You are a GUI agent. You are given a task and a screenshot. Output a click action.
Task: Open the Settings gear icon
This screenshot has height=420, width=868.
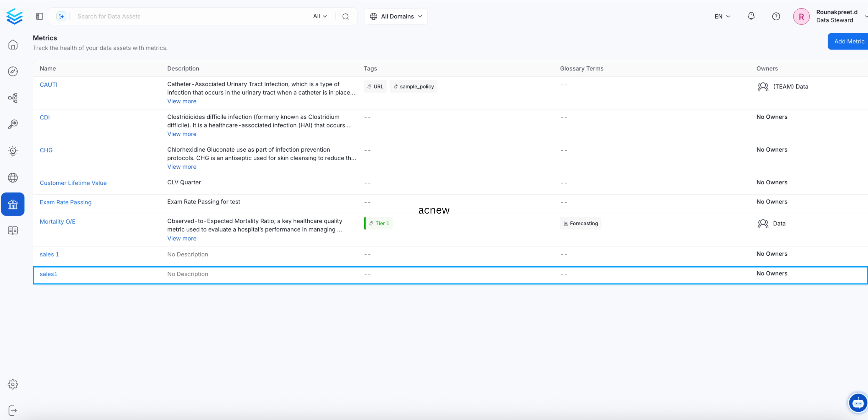point(13,384)
